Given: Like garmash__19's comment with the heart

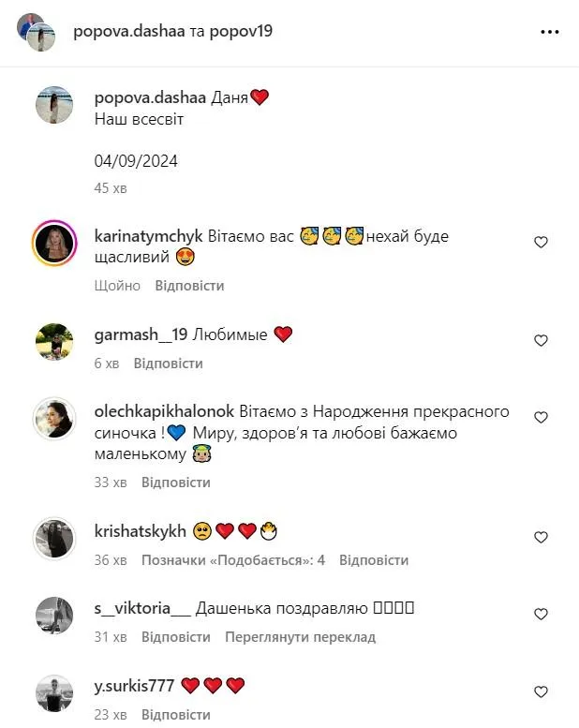Looking at the screenshot, I should [x=541, y=340].
